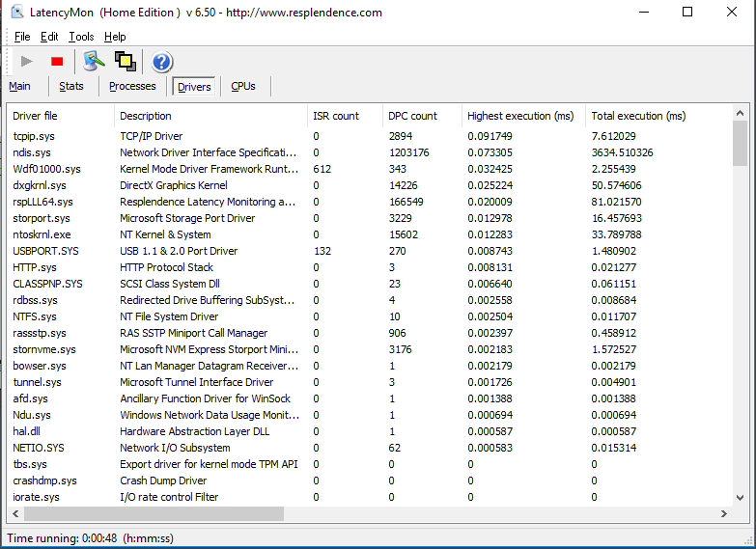
Task: Sort by Highest execution (ms) column header
Action: tap(520, 116)
